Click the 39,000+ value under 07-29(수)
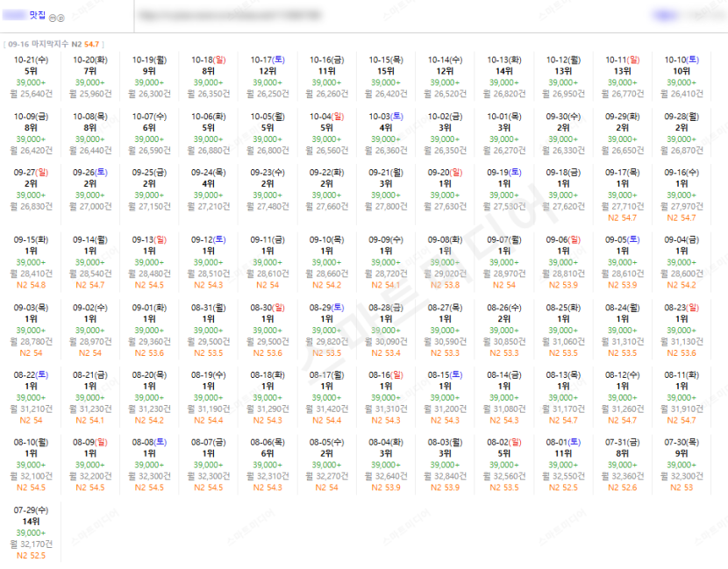This screenshot has height=569, width=728. click(x=31, y=533)
